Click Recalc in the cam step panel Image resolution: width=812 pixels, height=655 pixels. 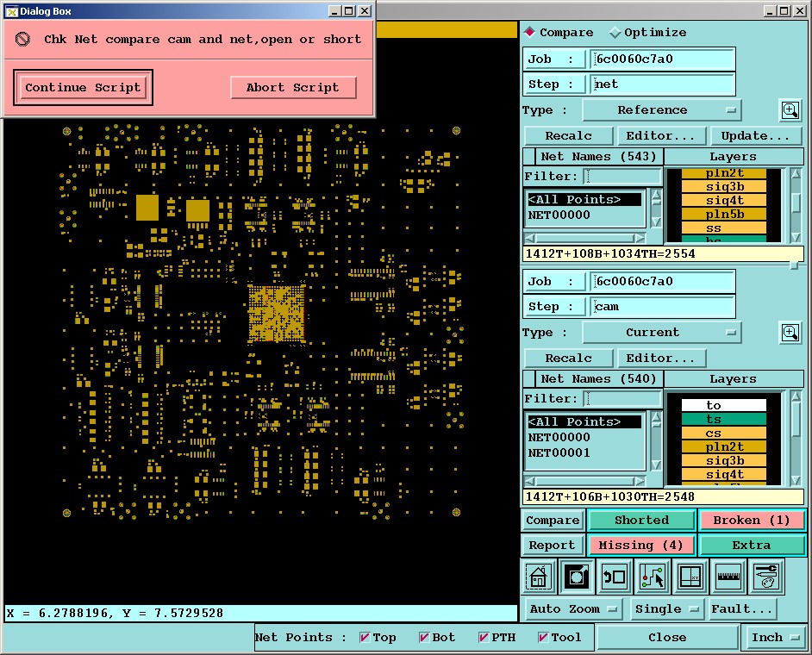tap(568, 358)
